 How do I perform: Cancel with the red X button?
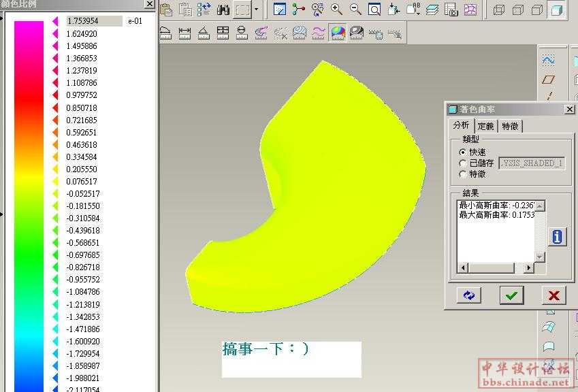tap(553, 295)
